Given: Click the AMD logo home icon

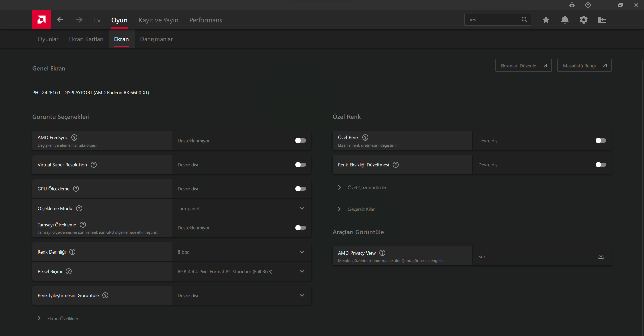Looking at the screenshot, I should pyautogui.click(x=42, y=20).
